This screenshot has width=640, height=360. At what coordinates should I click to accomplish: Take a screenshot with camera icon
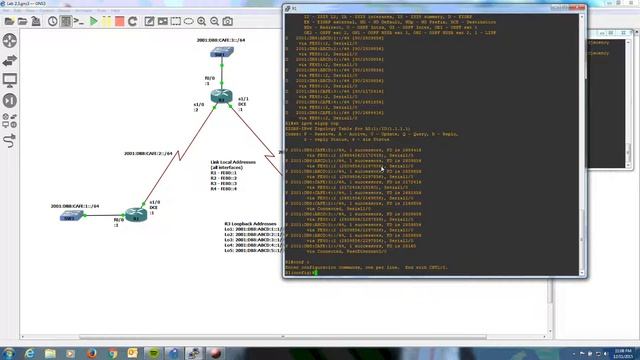(228, 21)
